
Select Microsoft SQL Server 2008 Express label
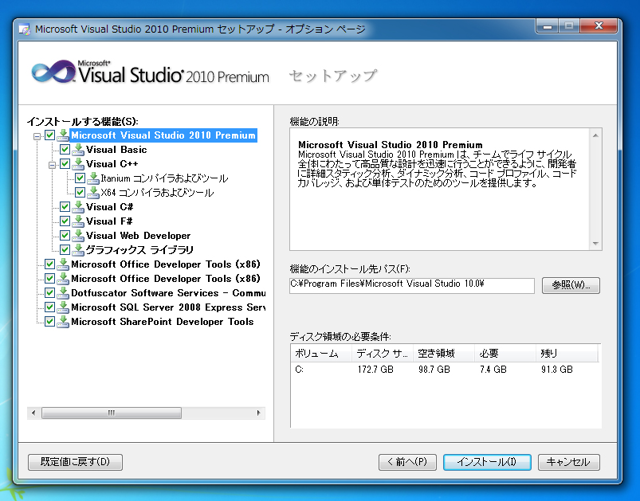coord(168,307)
